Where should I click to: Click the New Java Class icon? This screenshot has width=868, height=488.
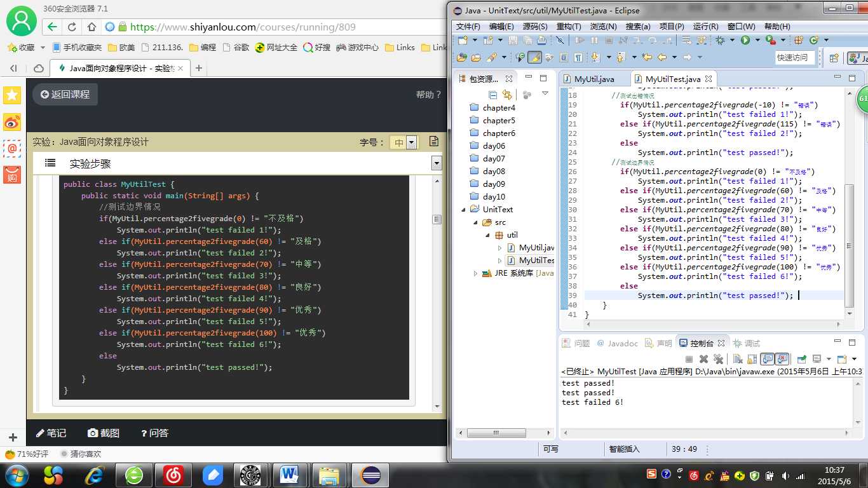pos(813,40)
